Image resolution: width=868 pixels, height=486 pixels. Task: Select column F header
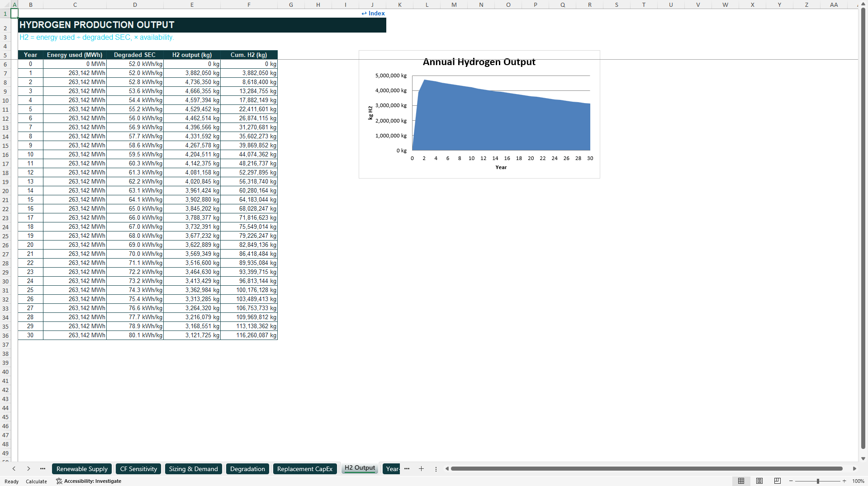tap(249, 5)
